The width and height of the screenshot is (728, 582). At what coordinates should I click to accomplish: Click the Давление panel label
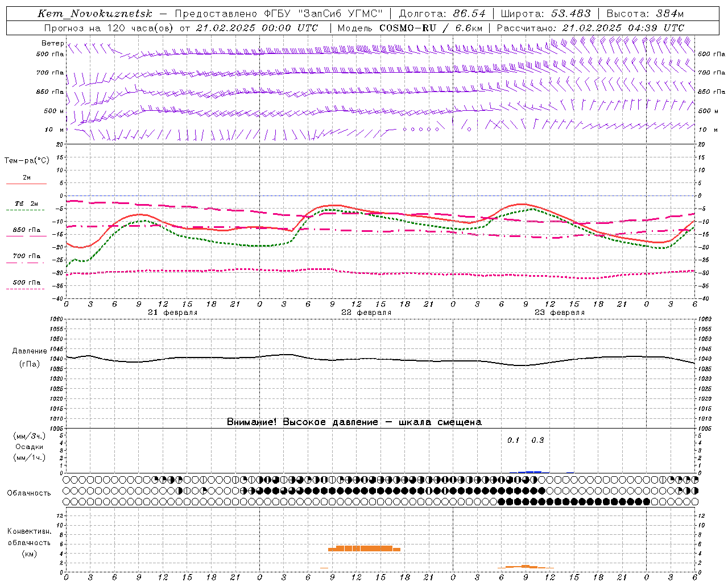(29, 351)
